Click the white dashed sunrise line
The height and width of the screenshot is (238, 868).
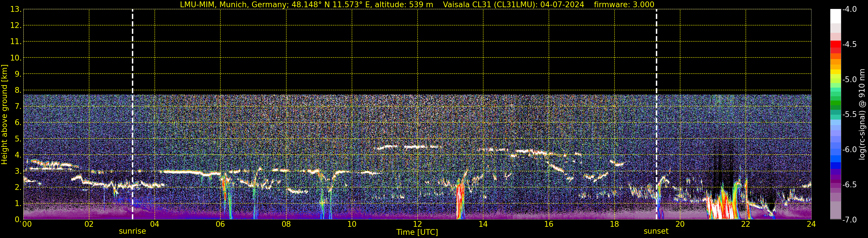(x=132, y=114)
